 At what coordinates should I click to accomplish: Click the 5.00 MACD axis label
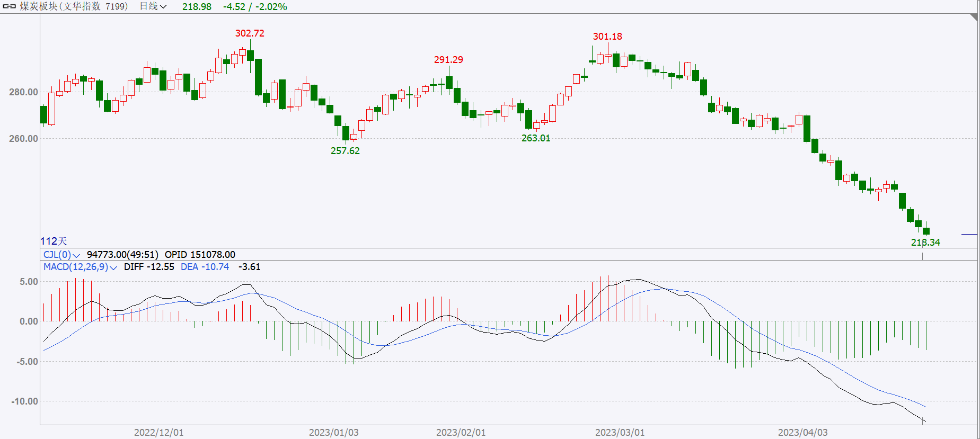[x=29, y=282]
